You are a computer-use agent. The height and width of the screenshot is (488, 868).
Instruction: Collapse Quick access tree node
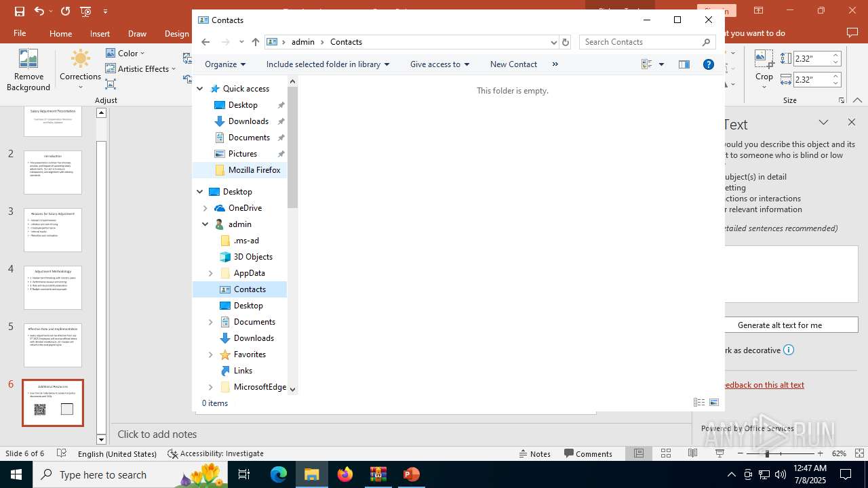[200, 89]
